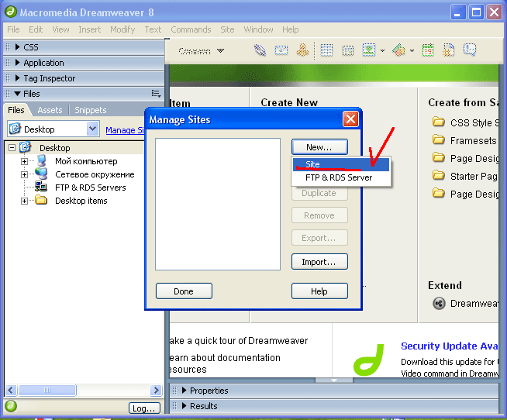Choose FTP & RDS Server from popup

coord(340,177)
